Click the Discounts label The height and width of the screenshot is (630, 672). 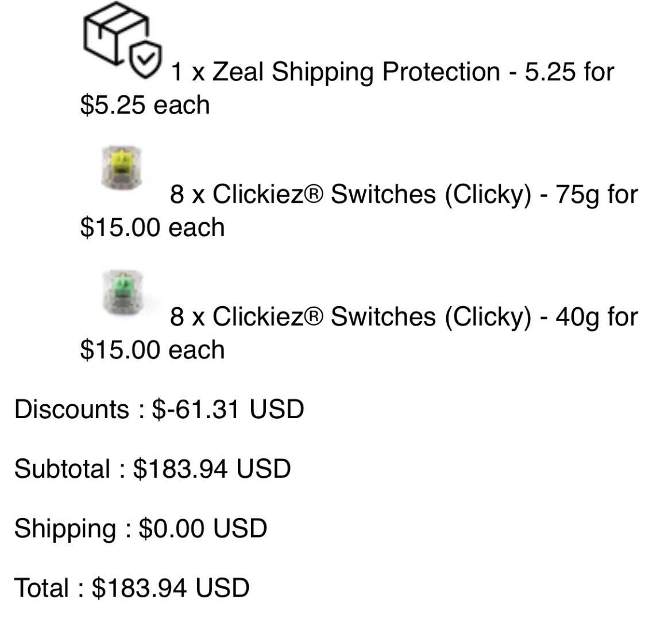pos(72,409)
